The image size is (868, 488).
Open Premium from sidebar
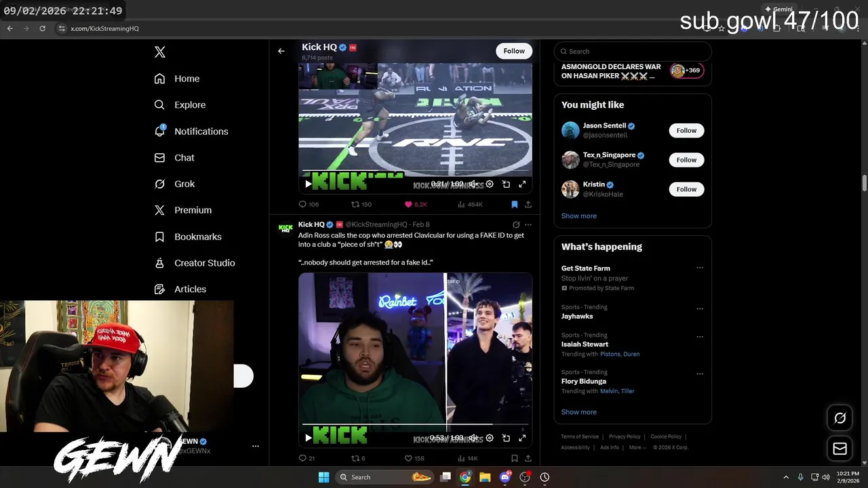point(183,210)
